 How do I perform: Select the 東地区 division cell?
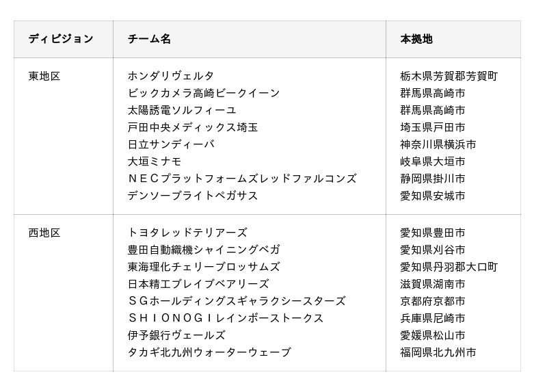tap(44, 76)
